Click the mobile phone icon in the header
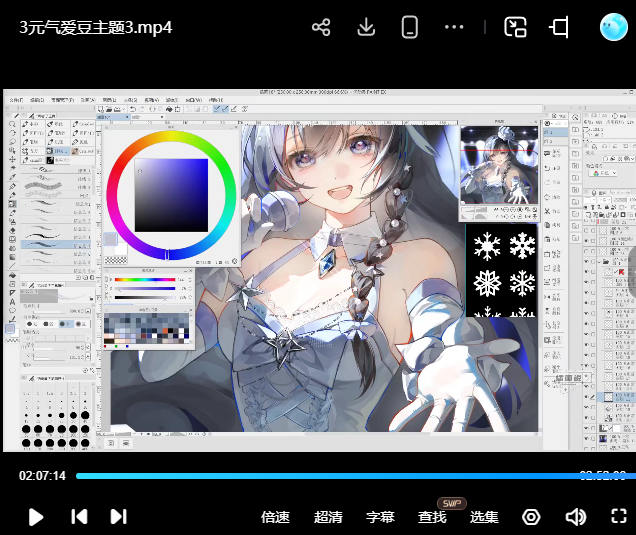 click(410, 28)
